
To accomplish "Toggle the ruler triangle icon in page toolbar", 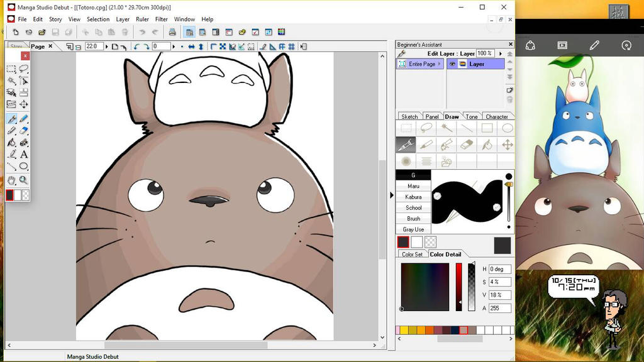I will [273, 47].
